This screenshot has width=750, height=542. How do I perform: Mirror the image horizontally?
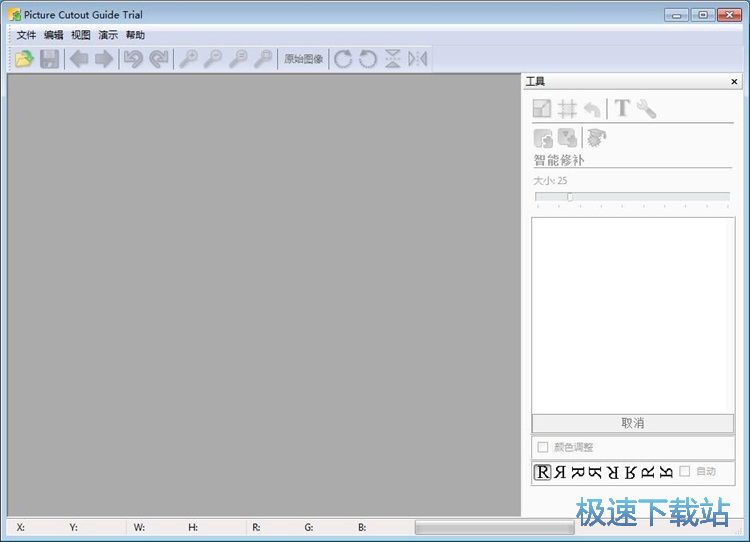coord(418,59)
